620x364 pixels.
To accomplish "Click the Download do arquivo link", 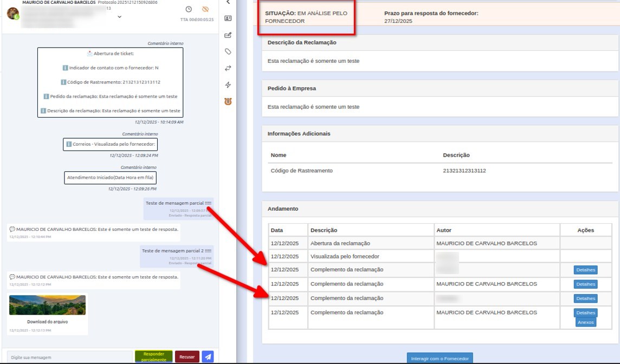I will pos(48,322).
